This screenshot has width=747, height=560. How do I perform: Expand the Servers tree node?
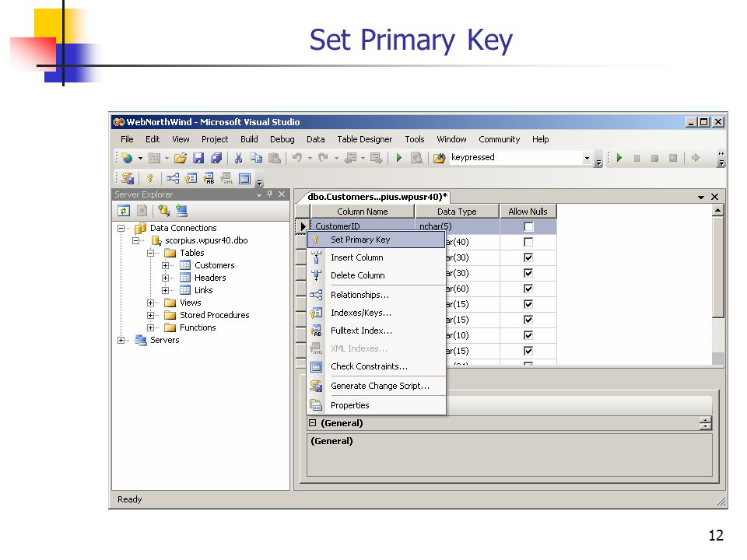121,340
